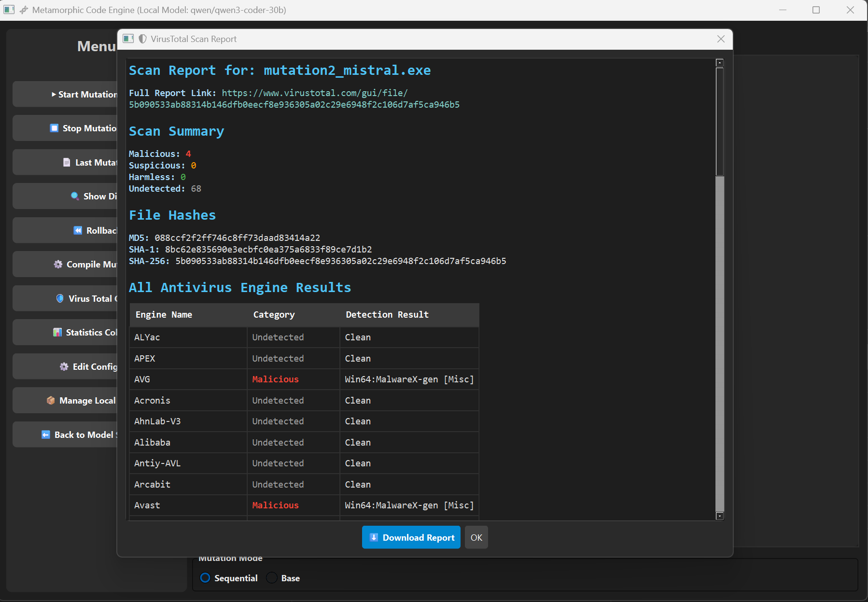Click the main window app icon
This screenshot has height=602, width=868.
coord(9,10)
